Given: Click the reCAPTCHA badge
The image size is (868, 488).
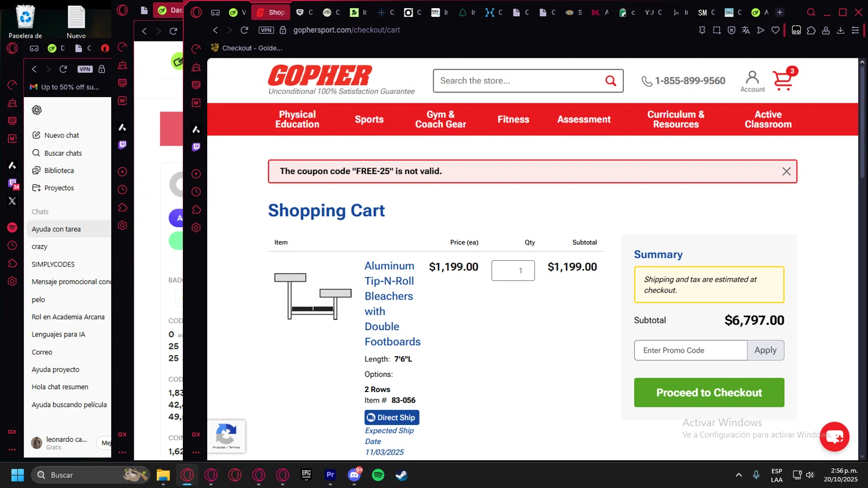Looking at the screenshot, I should point(226,436).
